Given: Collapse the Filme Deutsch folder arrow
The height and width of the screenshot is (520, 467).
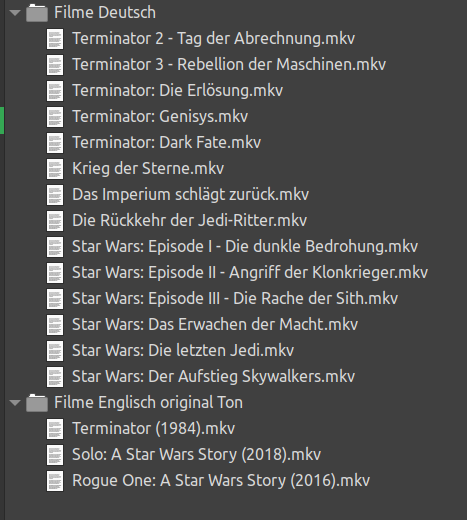Looking at the screenshot, I should (x=15, y=13).
